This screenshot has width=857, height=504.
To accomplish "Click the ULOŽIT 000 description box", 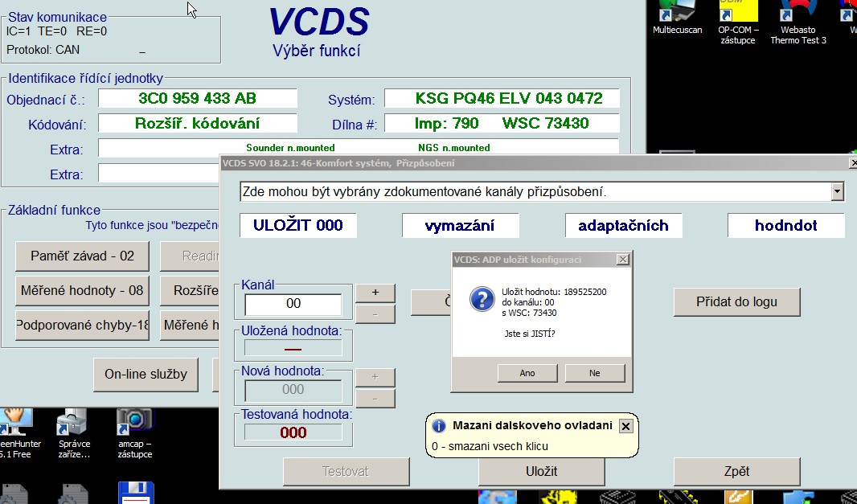I will coord(298,225).
